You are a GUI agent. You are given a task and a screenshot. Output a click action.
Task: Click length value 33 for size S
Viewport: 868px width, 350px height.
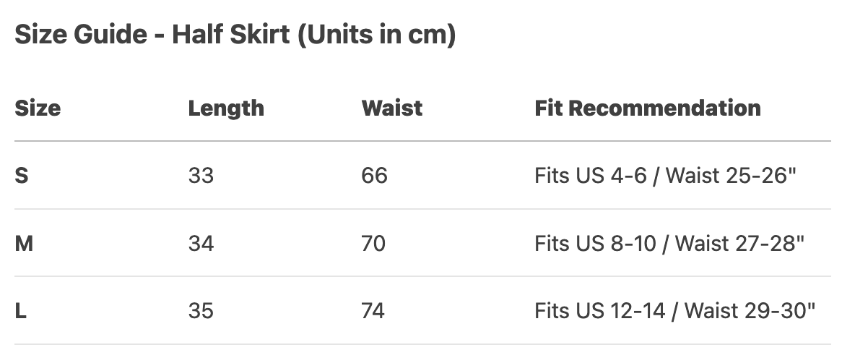pos(201,176)
